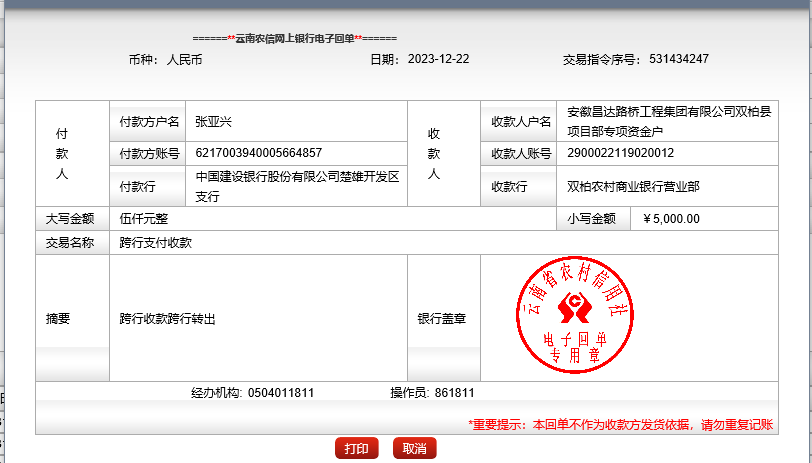This screenshot has height=463, width=812.
Task: Select the 币种 人民币 currency text
Action: [x=166, y=59]
